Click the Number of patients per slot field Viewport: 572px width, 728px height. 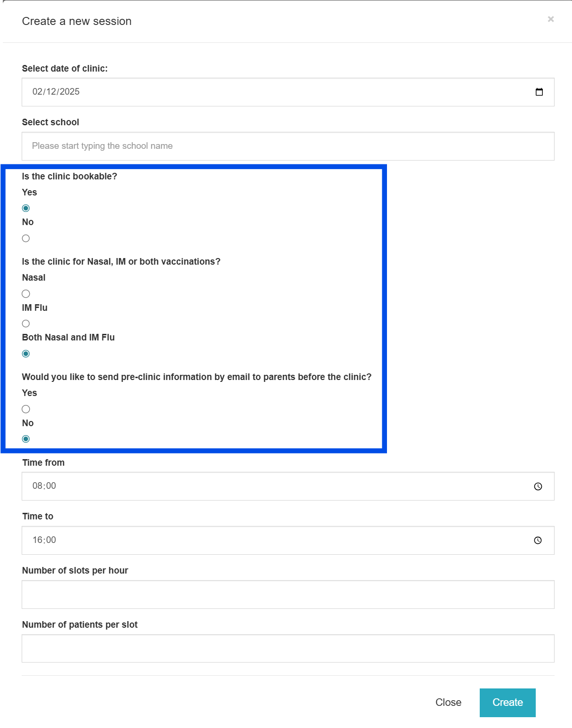tap(288, 648)
